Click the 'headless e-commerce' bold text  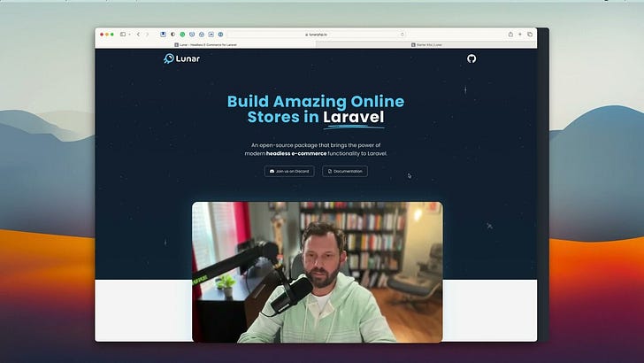coord(296,153)
